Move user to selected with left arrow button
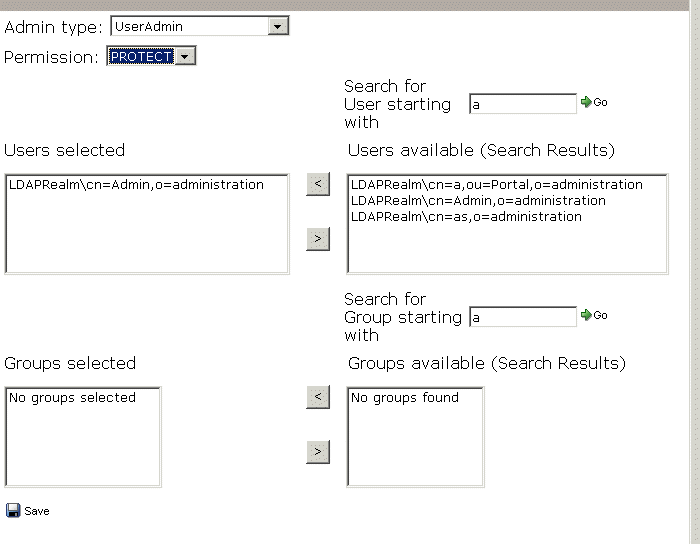This screenshot has width=700, height=544. (317, 185)
